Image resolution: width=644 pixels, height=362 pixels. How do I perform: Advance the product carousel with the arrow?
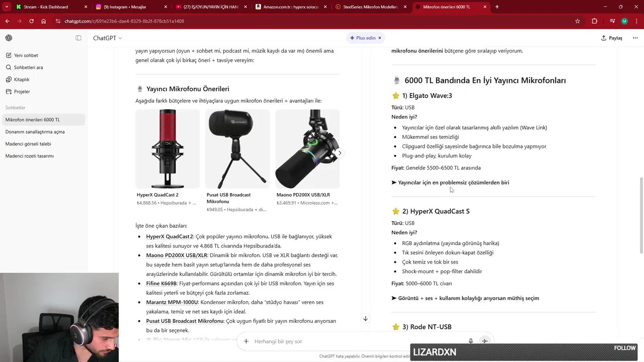pos(340,153)
